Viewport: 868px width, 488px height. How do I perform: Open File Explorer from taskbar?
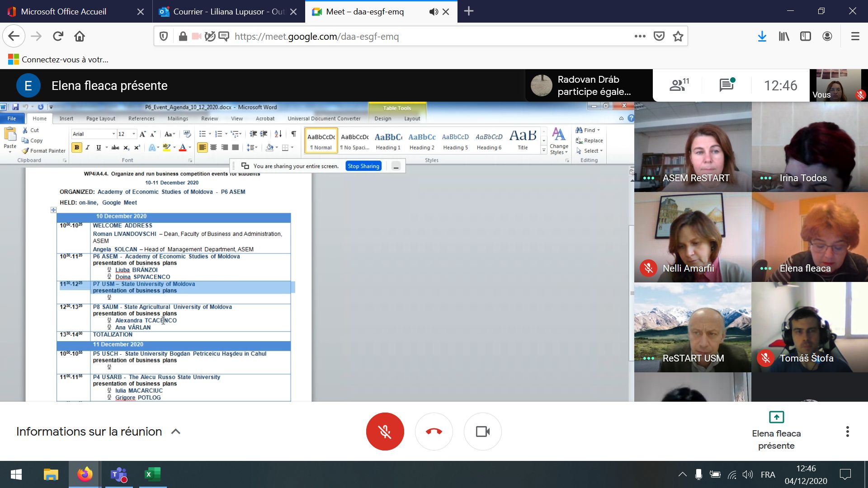51,474
